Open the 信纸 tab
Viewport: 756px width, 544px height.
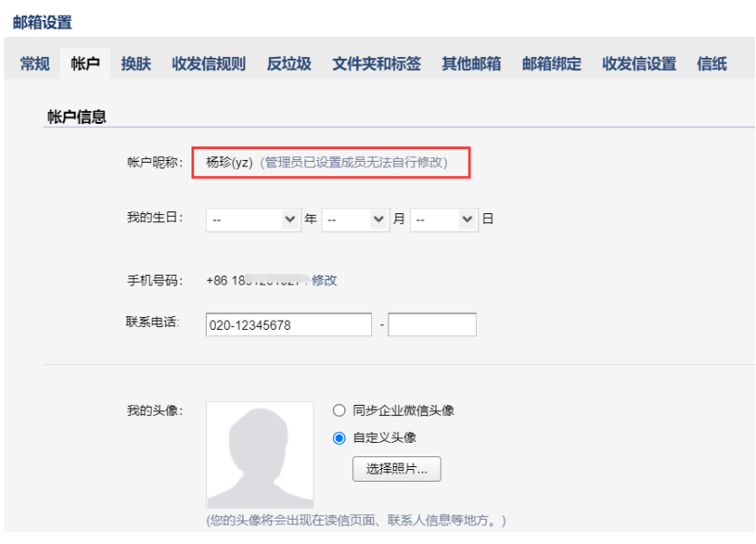point(712,64)
